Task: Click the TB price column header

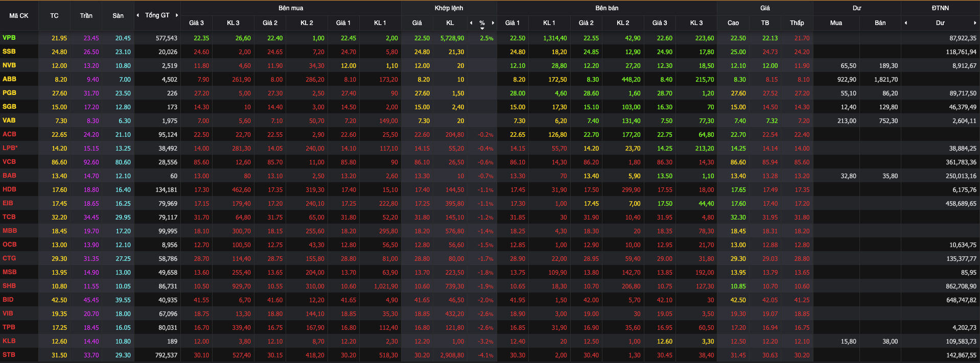Action: [765, 23]
